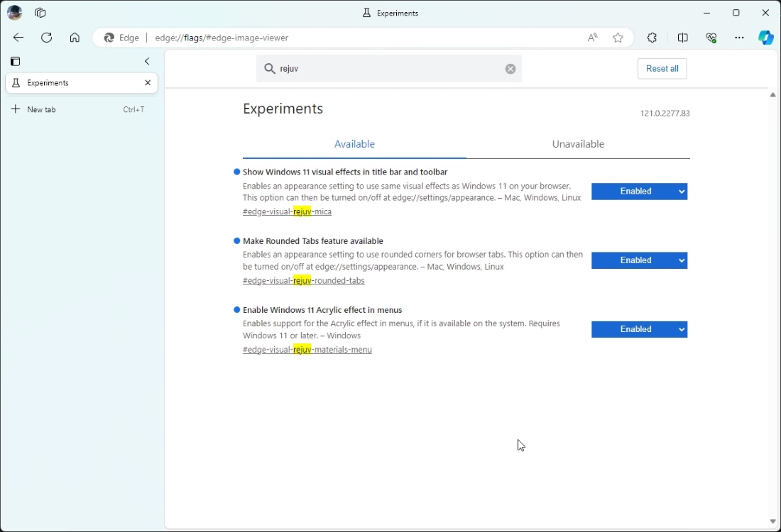The height and width of the screenshot is (532, 781).
Task: Open the Workspaces icon in the title bar
Action: click(40, 13)
